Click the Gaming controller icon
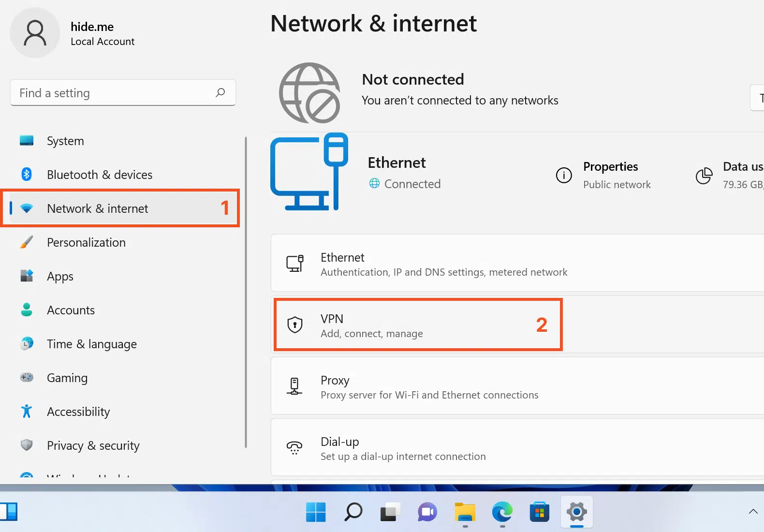The height and width of the screenshot is (532, 764). pos(27,377)
